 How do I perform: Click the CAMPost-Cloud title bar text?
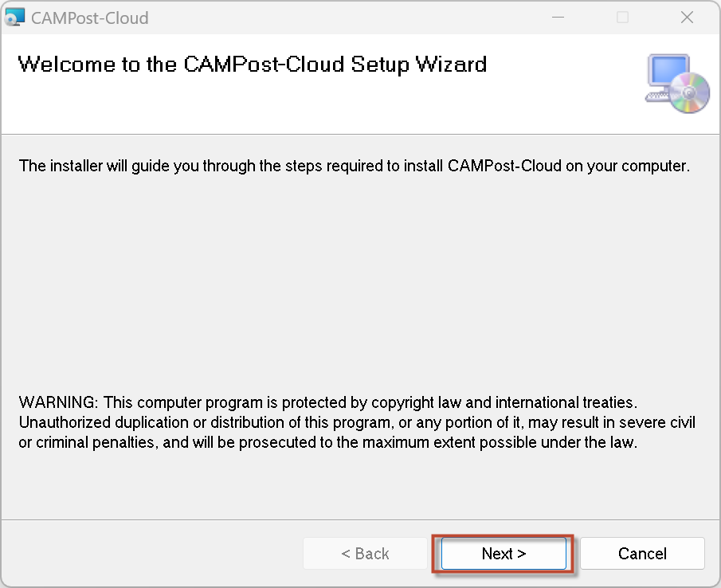90,18
